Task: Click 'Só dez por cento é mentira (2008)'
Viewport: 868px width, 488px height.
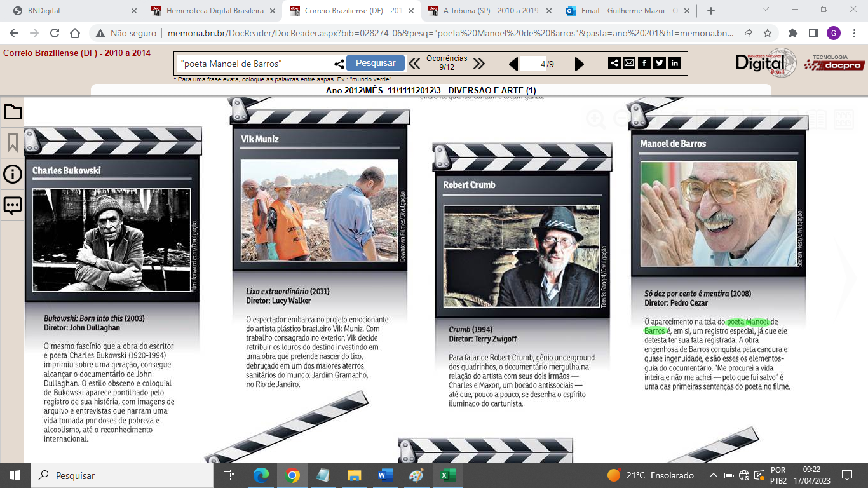Action: (x=698, y=294)
